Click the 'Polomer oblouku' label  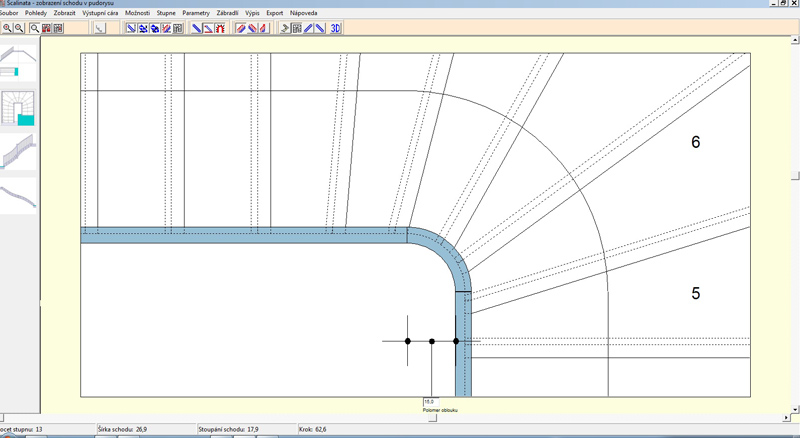440,410
